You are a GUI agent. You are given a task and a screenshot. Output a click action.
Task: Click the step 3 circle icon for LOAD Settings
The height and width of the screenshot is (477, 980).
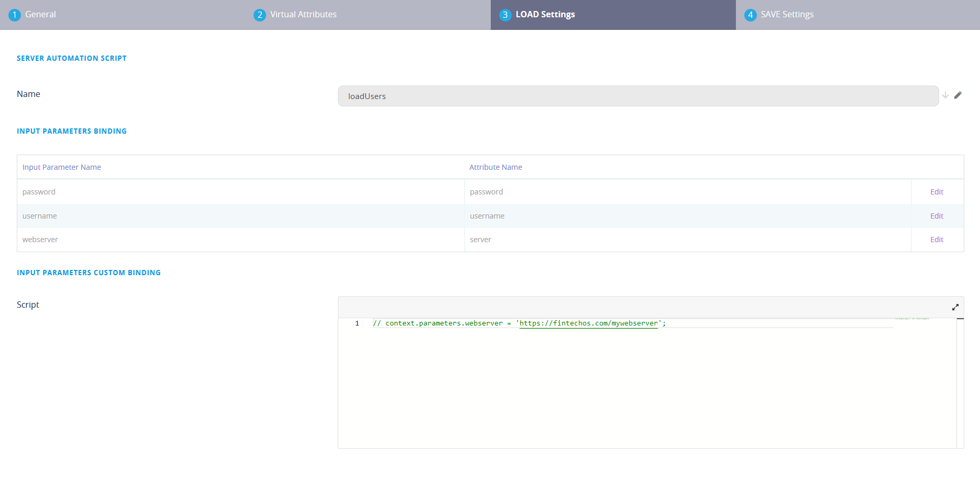coord(504,15)
